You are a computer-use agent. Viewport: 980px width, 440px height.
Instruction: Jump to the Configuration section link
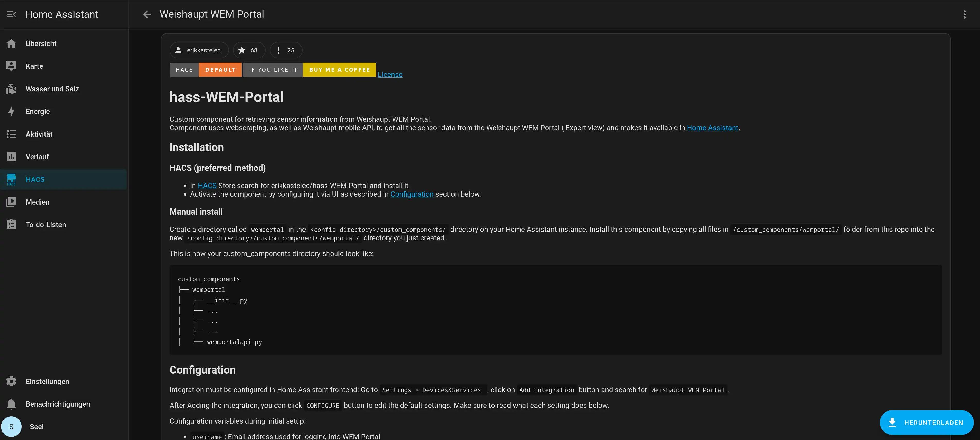tap(412, 194)
